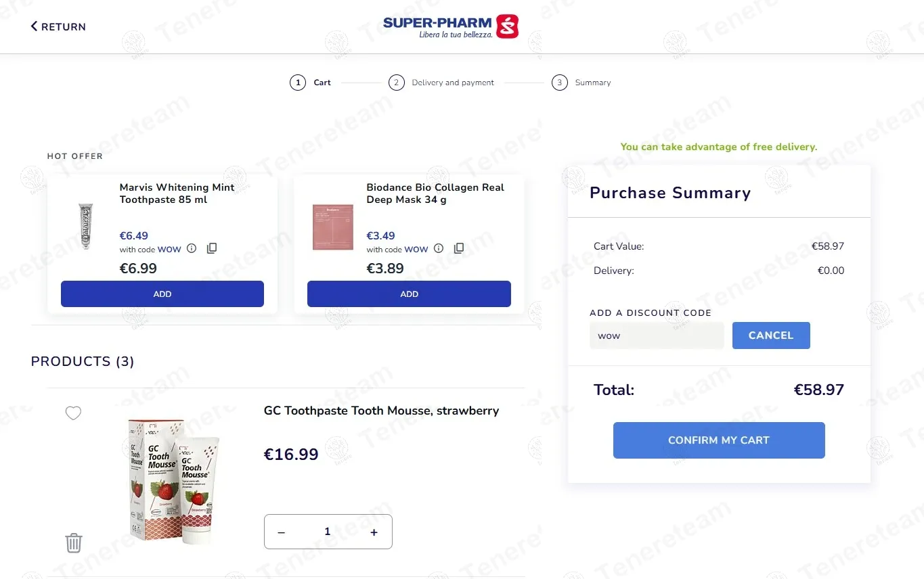Open info icon for Marvis toothpaste code
924x579 pixels.
click(x=192, y=248)
